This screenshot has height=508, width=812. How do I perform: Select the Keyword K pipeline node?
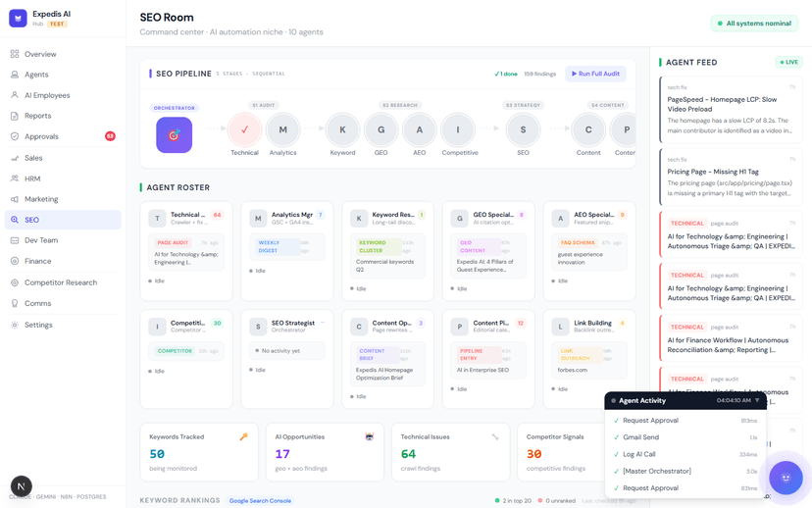[342, 130]
